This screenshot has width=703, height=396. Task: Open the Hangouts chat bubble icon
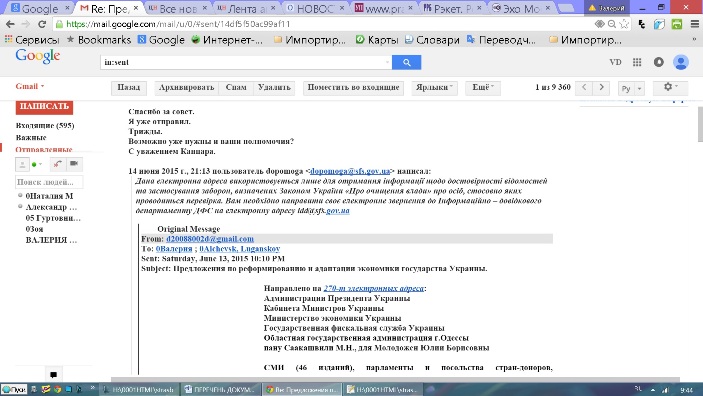click(x=53, y=374)
